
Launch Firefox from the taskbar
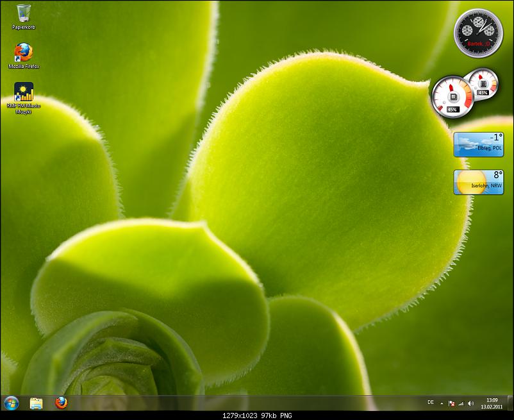[61, 403]
